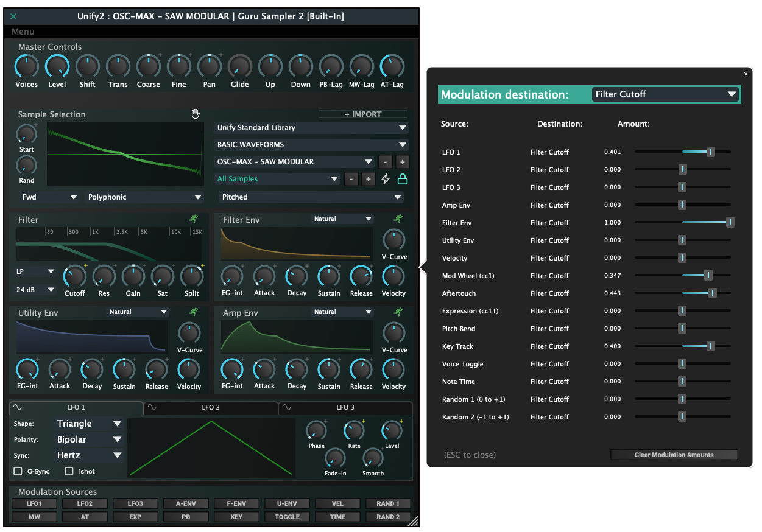Toggle the KEY modulation source button
The image size is (762, 532).
click(236, 517)
